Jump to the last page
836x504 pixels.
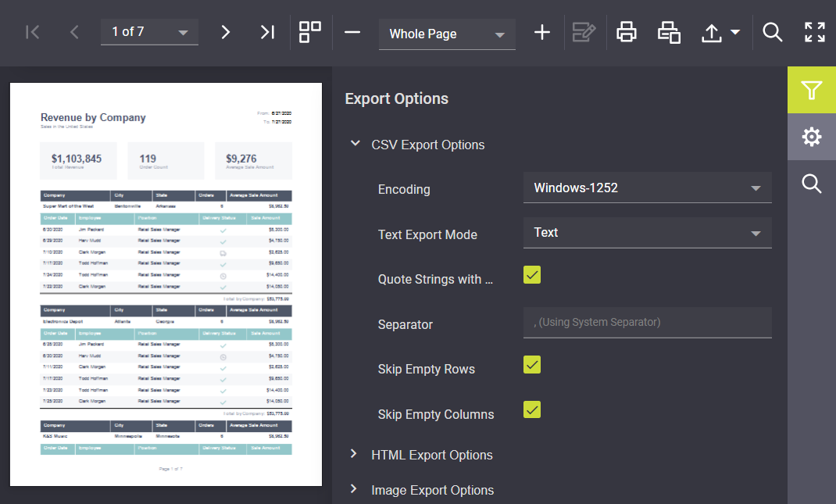click(x=268, y=33)
